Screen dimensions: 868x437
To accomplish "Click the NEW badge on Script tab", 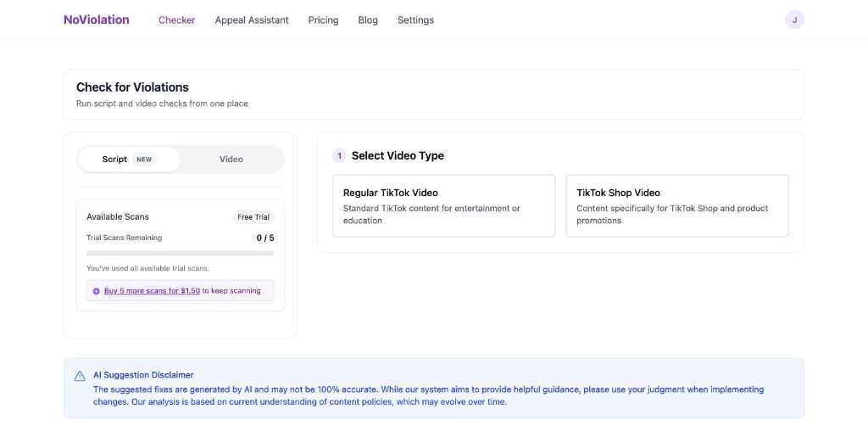I will [x=144, y=160].
